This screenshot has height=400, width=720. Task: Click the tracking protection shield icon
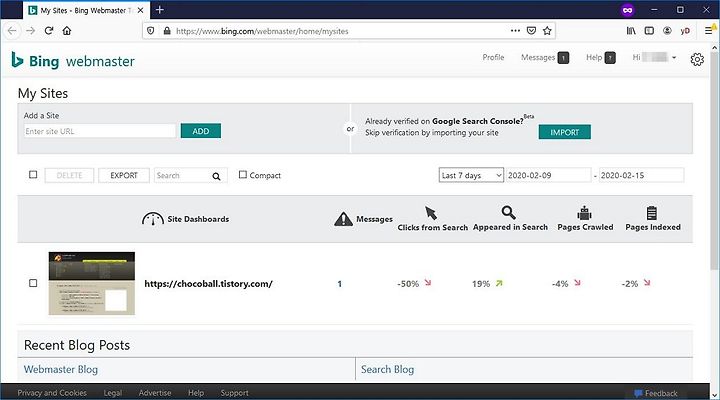pos(151,31)
